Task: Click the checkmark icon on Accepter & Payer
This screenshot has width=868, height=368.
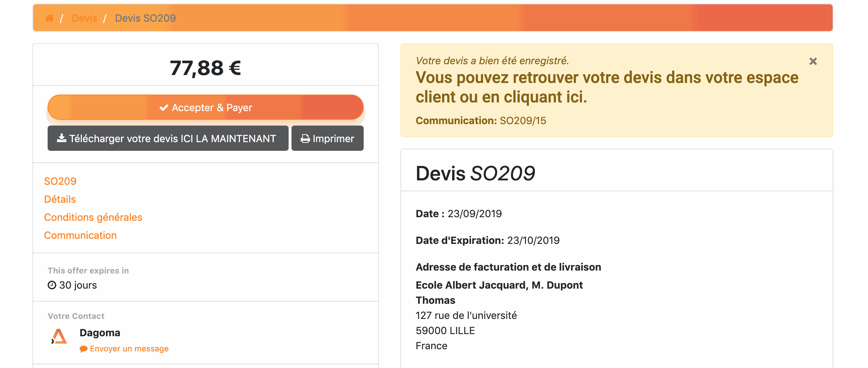Action: coord(164,108)
